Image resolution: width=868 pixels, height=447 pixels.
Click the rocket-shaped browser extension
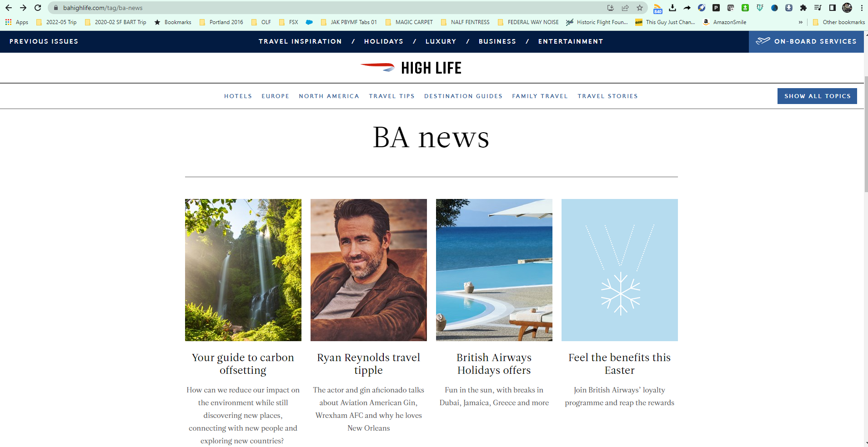(702, 8)
